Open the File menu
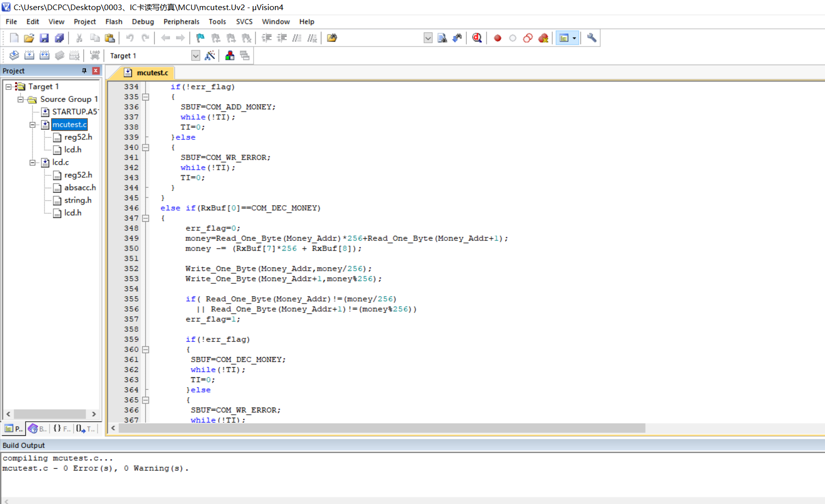 tap(11, 22)
